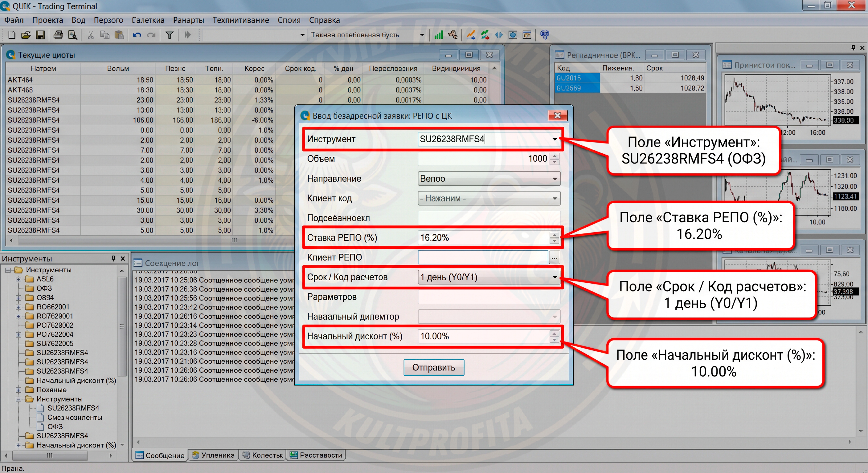Open the Справка menu

pyautogui.click(x=325, y=20)
